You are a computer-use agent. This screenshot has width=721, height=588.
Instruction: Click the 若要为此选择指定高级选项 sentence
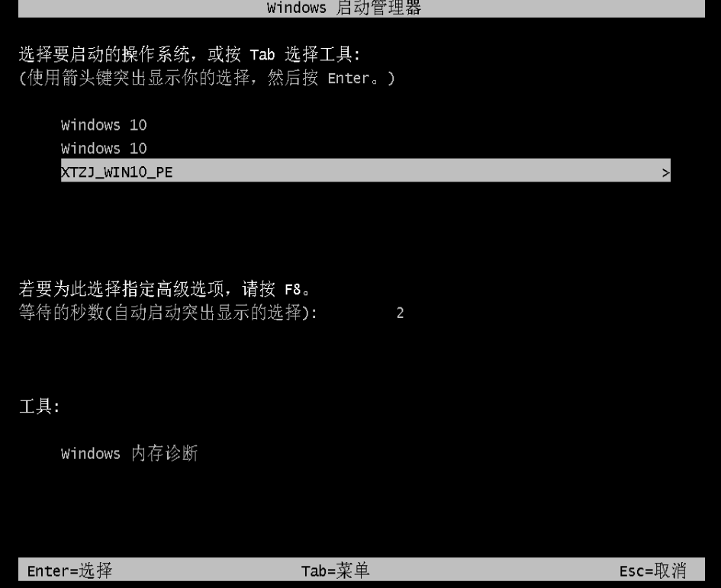tap(166, 289)
